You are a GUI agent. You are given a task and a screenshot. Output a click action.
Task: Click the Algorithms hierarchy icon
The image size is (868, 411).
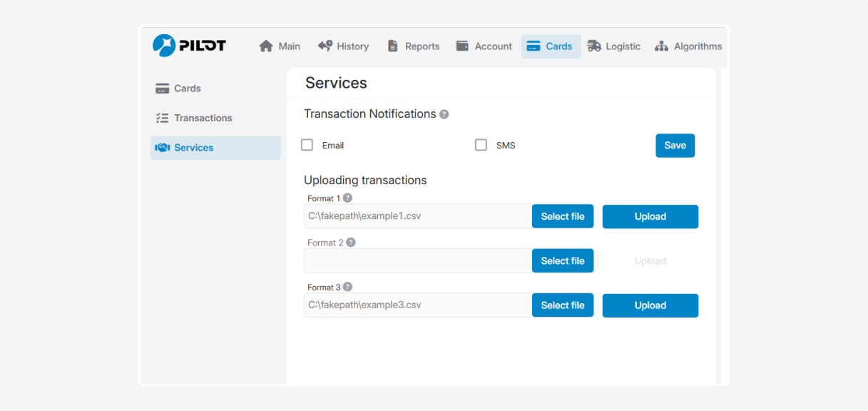[x=661, y=46]
